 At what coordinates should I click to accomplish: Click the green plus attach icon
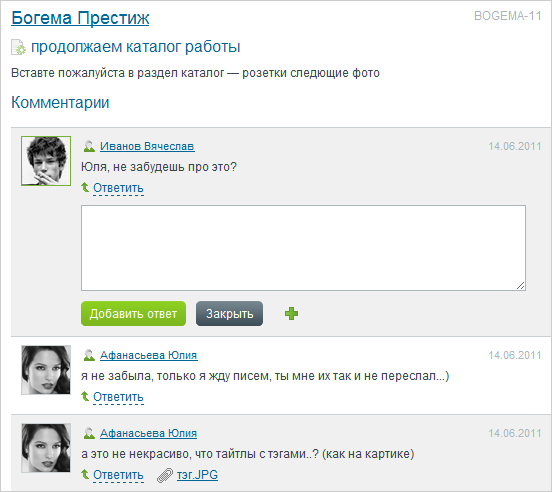tap(291, 314)
